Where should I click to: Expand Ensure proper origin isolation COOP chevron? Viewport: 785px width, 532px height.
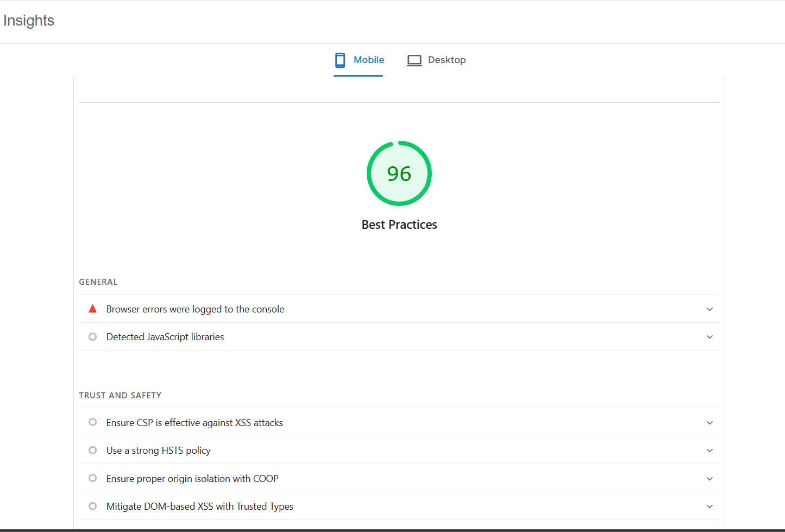point(709,479)
